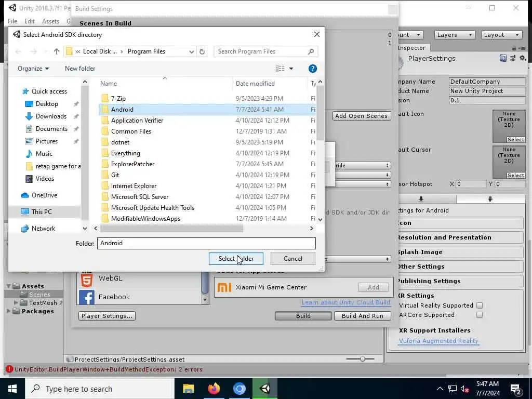Expand the Packages folder tree

(x=8, y=311)
